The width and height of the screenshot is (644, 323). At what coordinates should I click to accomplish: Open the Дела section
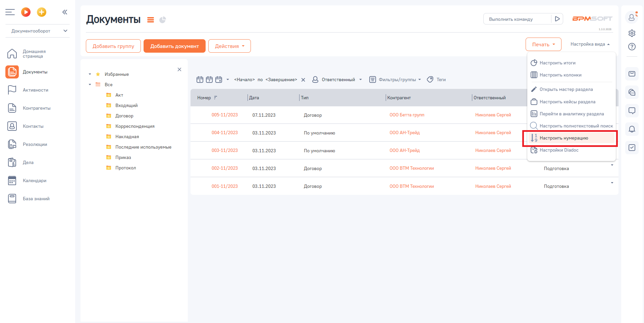(x=21, y=162)
